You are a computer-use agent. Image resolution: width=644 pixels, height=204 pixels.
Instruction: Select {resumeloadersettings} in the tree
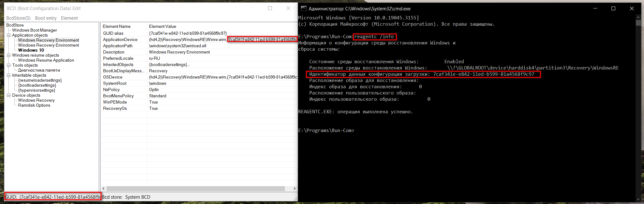pos(40,80)
